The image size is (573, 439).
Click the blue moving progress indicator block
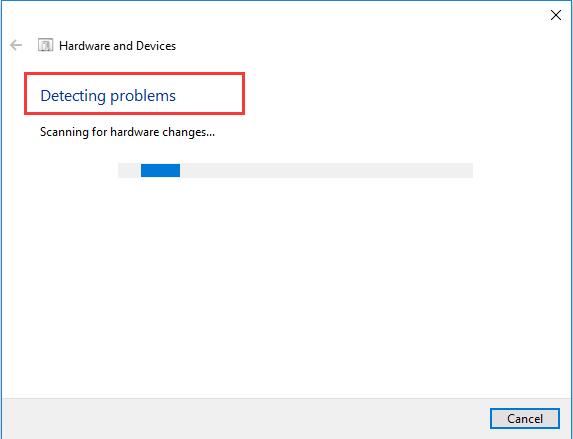(x=160, y=170)
